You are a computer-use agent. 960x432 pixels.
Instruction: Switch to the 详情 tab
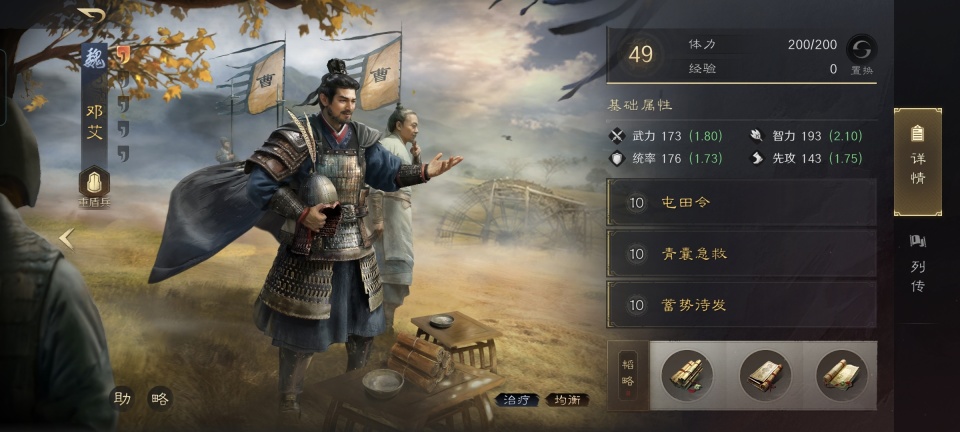coord(918,162)
